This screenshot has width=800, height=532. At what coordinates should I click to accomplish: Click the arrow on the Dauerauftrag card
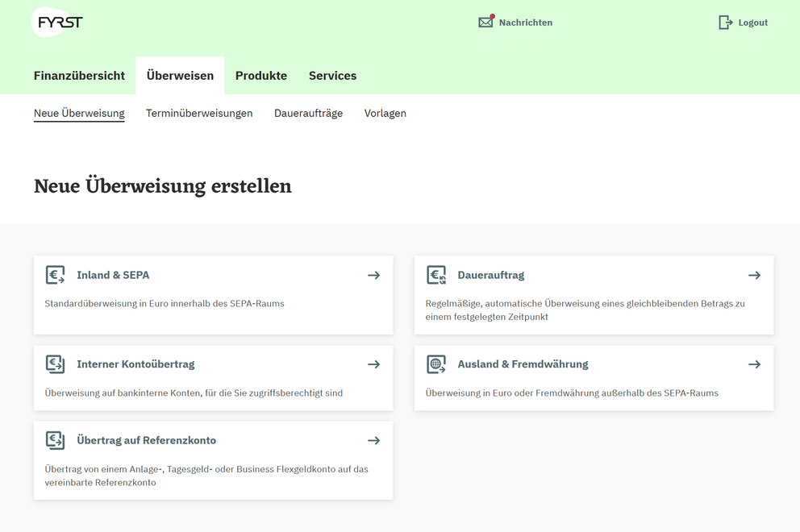pyautogui.click(x=754, y=275)
